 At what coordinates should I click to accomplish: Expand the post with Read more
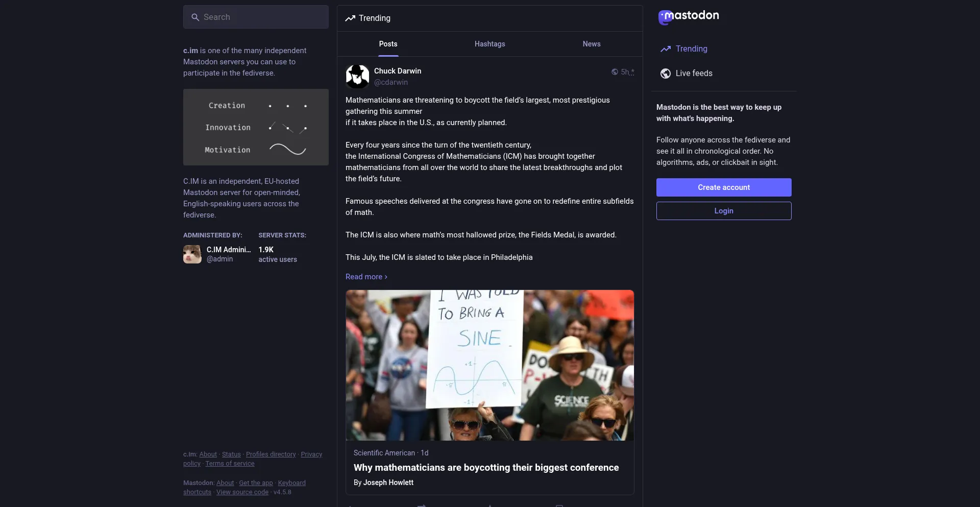[x=366, y=277]
